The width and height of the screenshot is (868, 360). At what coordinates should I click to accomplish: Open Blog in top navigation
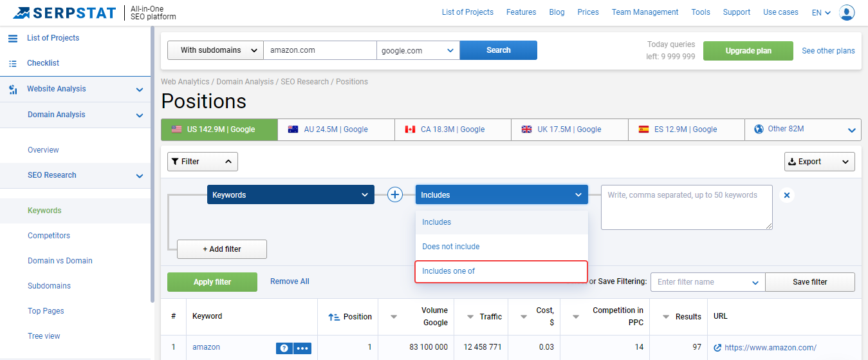click(x=557, y=12)
